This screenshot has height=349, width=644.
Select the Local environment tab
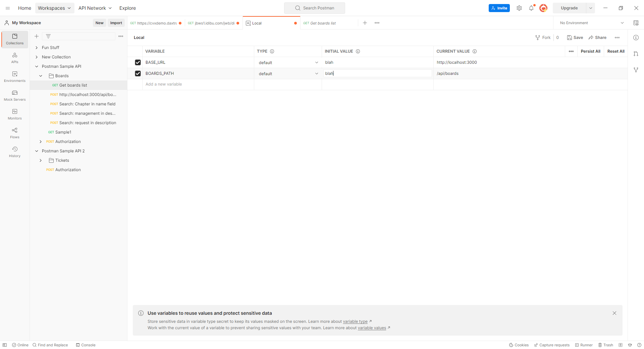tap(271, 23)
